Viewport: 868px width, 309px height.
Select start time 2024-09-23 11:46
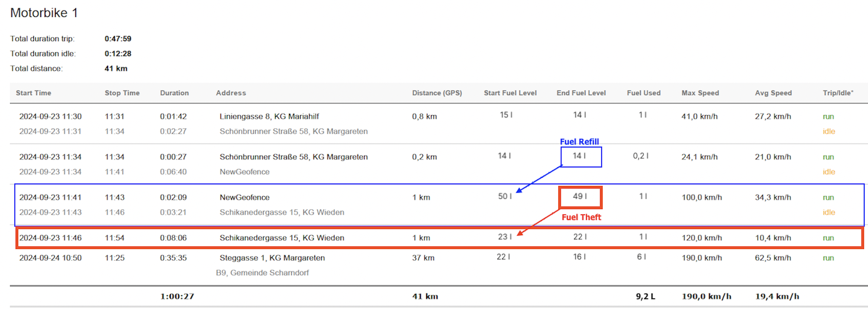(x=50, y=238)
